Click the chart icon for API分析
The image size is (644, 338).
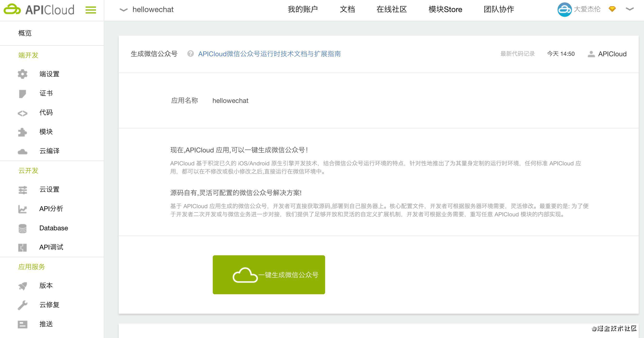23,209
